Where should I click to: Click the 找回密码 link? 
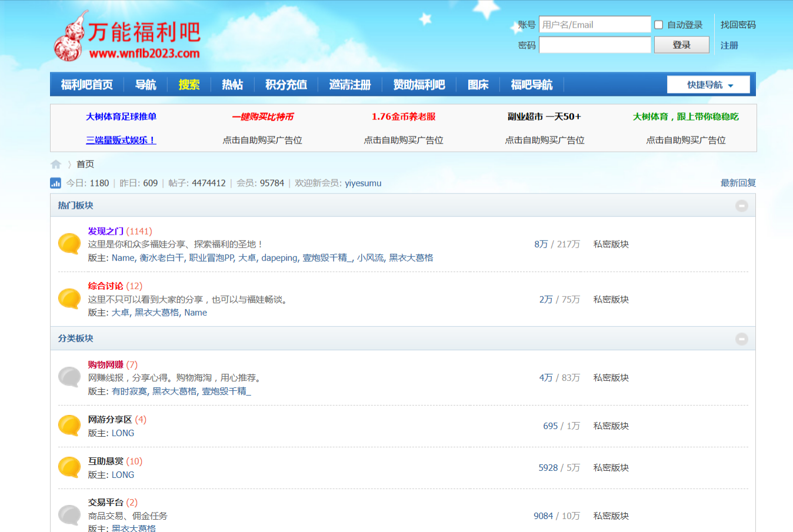[738, 25]
